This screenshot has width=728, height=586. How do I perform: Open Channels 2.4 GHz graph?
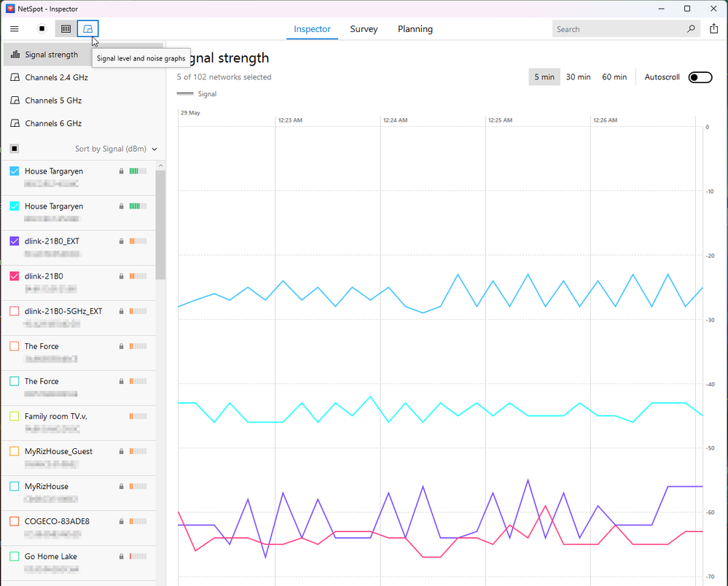[x=56, y=77]
